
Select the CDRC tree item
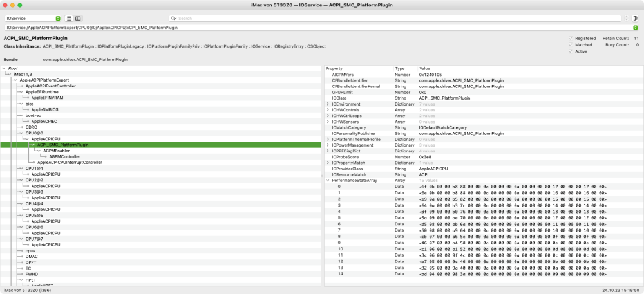31,127
